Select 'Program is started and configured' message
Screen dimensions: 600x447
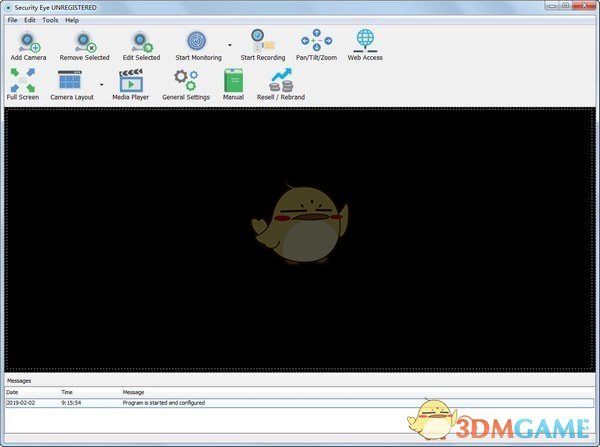164,403
